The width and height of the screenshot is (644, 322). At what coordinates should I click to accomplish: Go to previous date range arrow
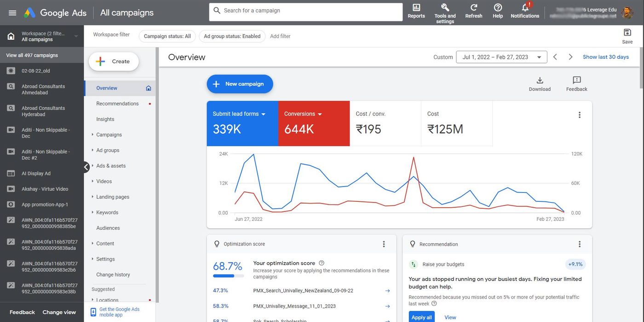[555, 57]
